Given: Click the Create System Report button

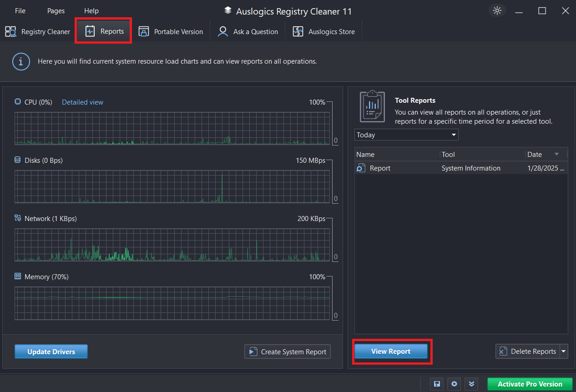Looking at the screenshot, I should tap(288, 352).
